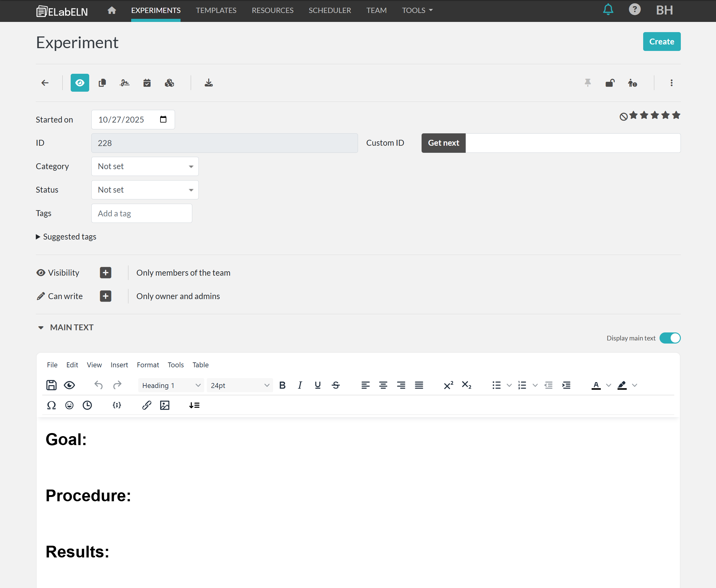The image size is (716, 588).
Task: Toggle underline formatting in the editor
Action: pos(318,385)
